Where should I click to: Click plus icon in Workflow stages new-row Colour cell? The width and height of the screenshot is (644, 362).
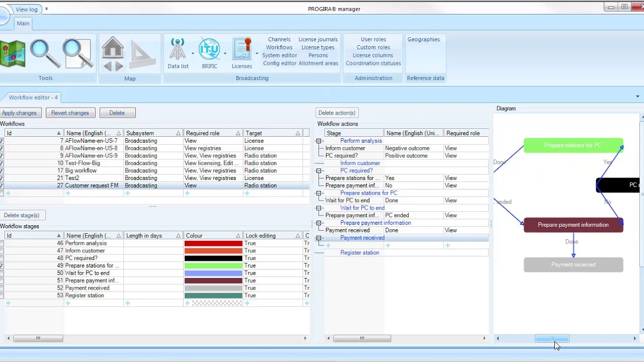point(187,303)
